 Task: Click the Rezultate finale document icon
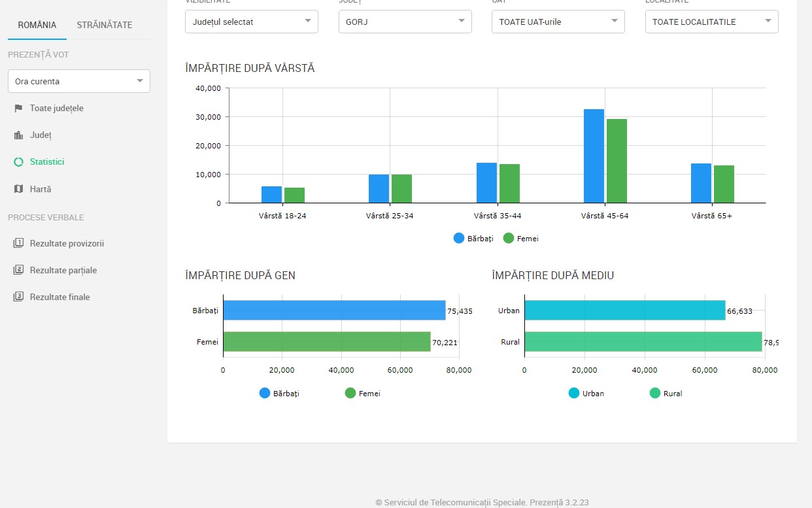pos(18,297)
